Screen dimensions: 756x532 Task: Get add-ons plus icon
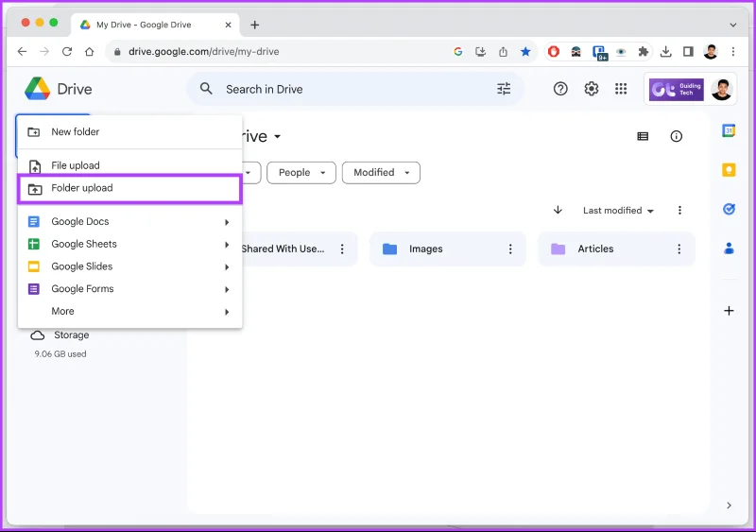(729, 311)
